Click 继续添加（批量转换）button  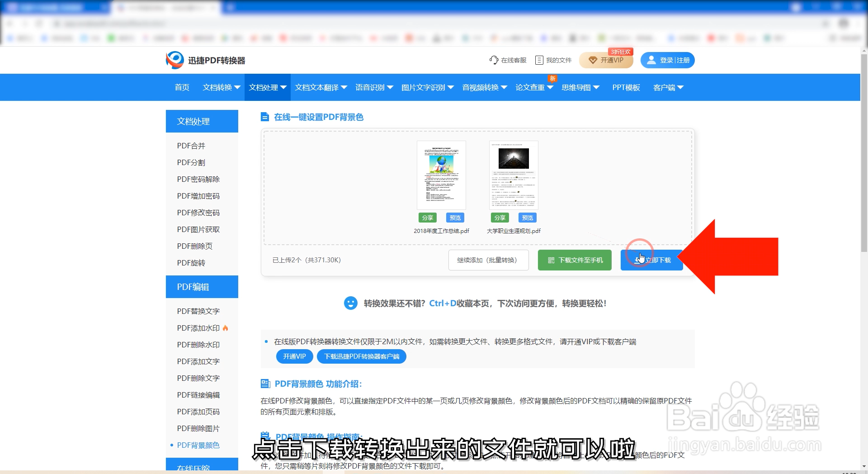(489, 260)
